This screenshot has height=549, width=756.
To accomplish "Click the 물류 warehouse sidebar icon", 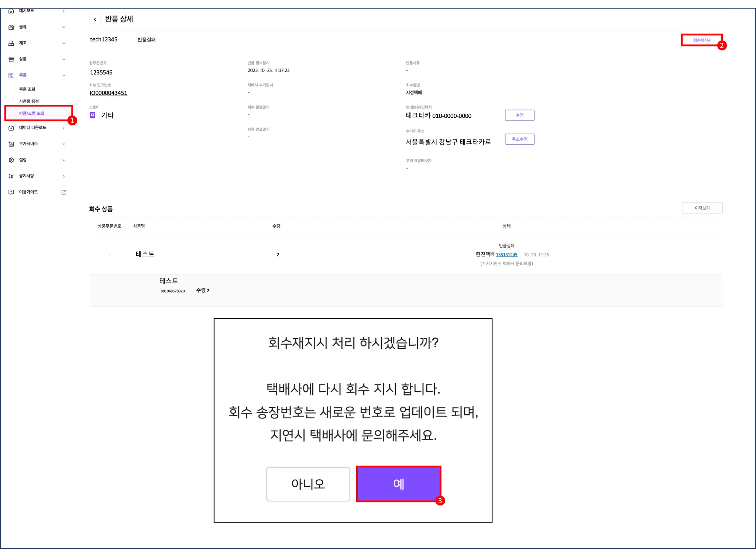I will pos(11,27).
